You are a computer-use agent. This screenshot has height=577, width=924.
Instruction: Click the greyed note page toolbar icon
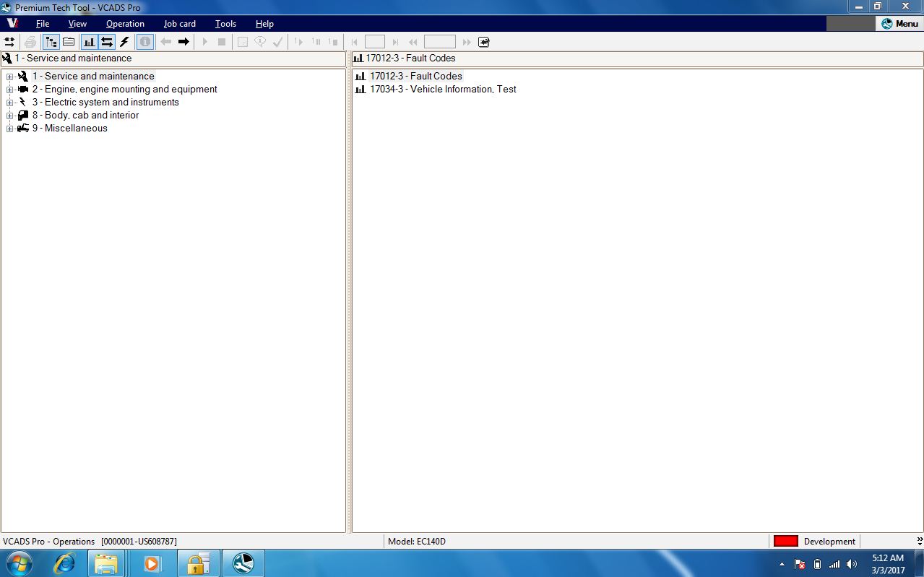click(243, 42)
